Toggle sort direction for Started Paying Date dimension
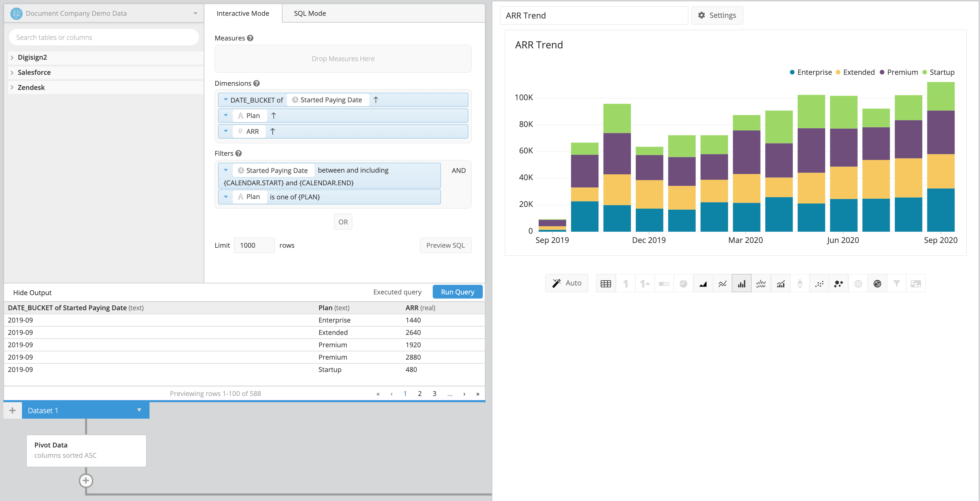980x501 pixels. 376,100
